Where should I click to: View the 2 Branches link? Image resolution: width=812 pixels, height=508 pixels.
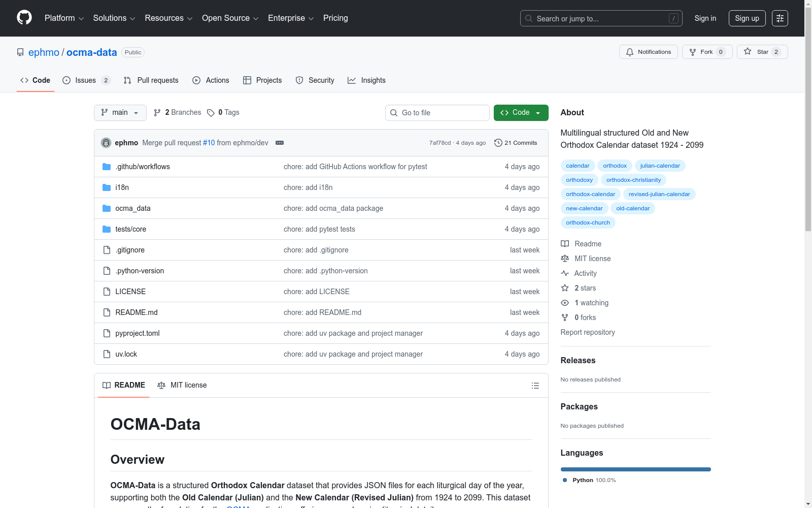point(178,112)
